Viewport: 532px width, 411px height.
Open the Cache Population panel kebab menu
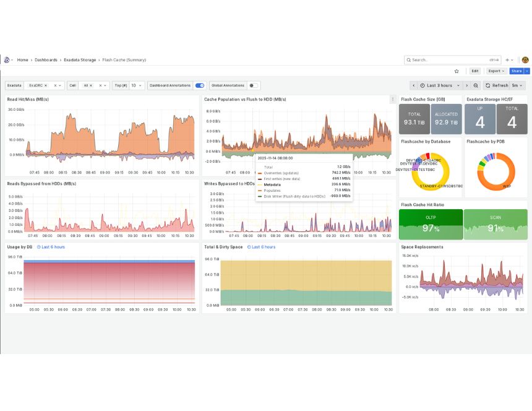tap(393, 100)
